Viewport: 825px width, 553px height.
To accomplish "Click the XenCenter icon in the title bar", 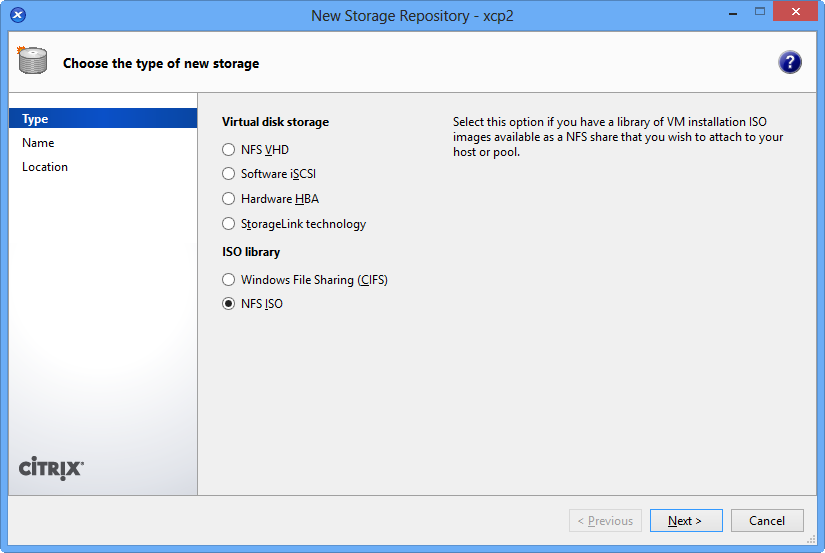I will (18, 15).
